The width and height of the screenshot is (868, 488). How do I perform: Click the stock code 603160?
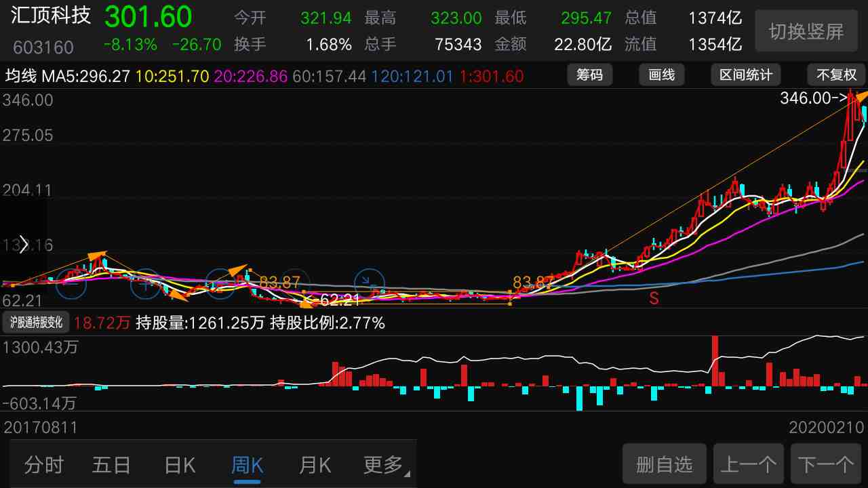(x=43, y=47)
